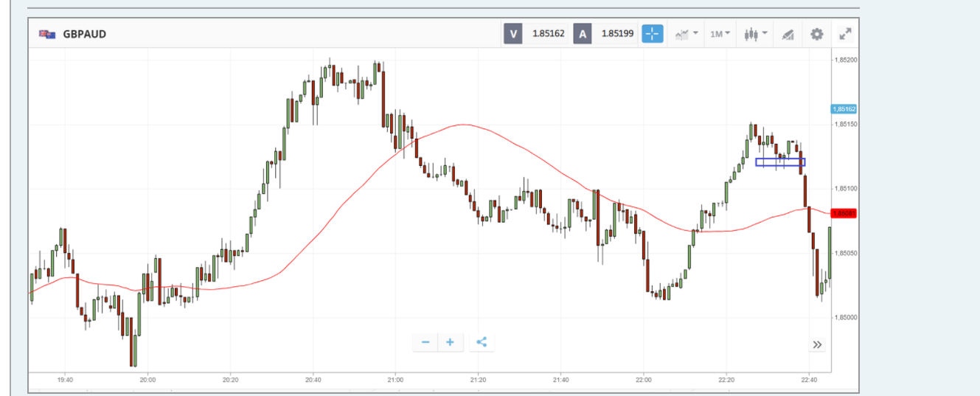This screenshot has width=980, height=396.
Task: Click the buy price 1.85199 value
Action: pyautogui.click(x=617, y=34)
